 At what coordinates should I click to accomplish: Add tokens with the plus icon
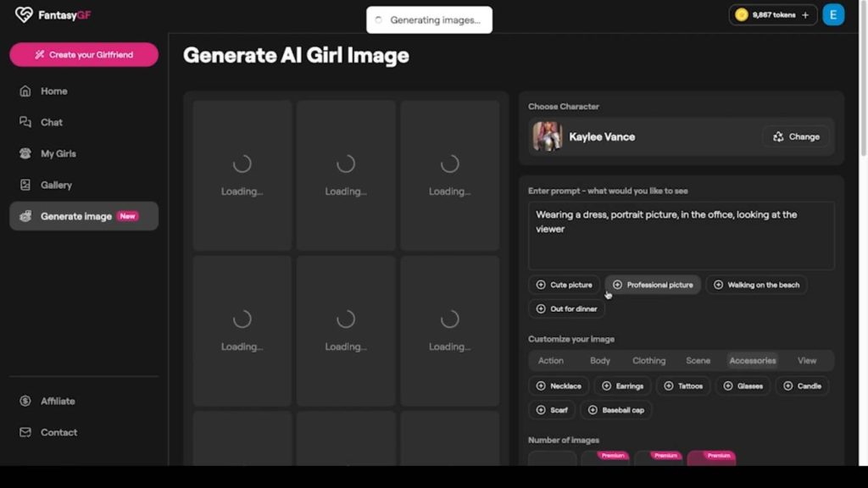pos(804,15)
